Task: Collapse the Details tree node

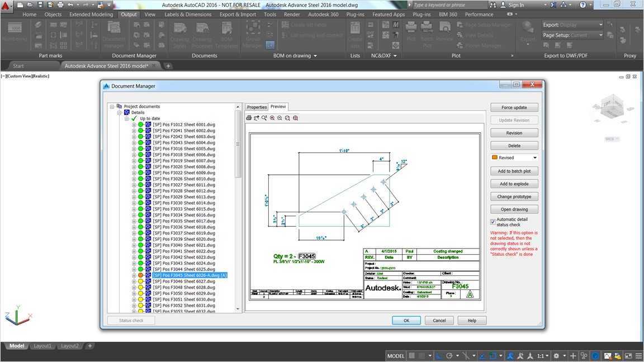Action: click(119, 112)
